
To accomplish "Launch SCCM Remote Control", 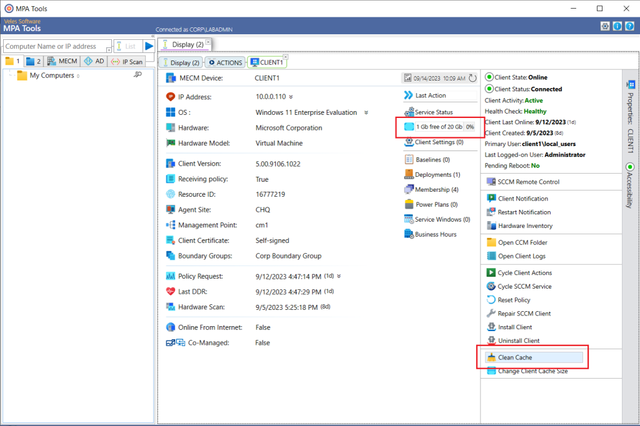I will tap(523, 182).
